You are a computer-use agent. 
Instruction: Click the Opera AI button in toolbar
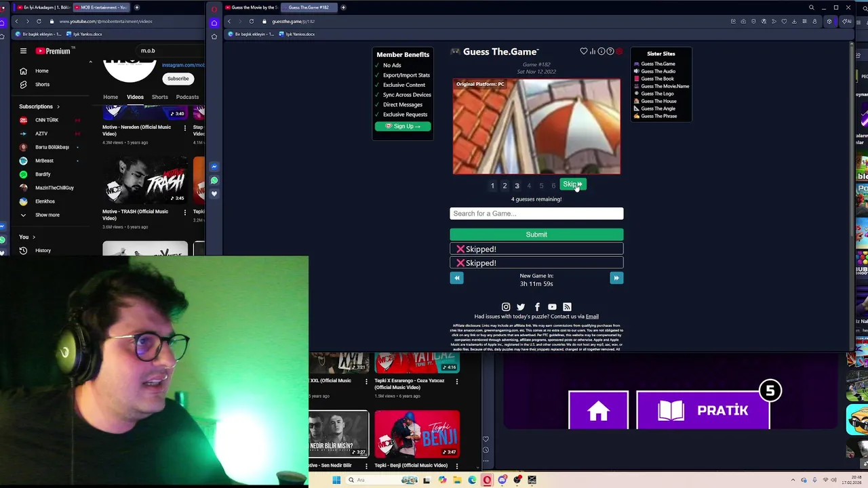(846, 21)
